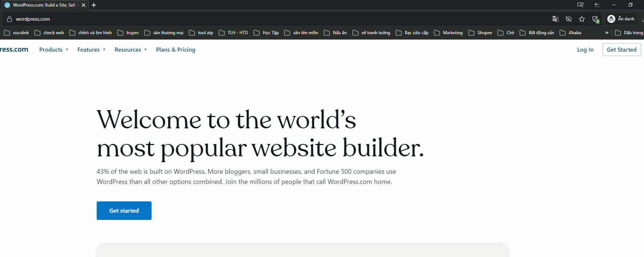Open the Chè bookmark folder
Viewport: 644px width, 257px height.
point(506,33)
